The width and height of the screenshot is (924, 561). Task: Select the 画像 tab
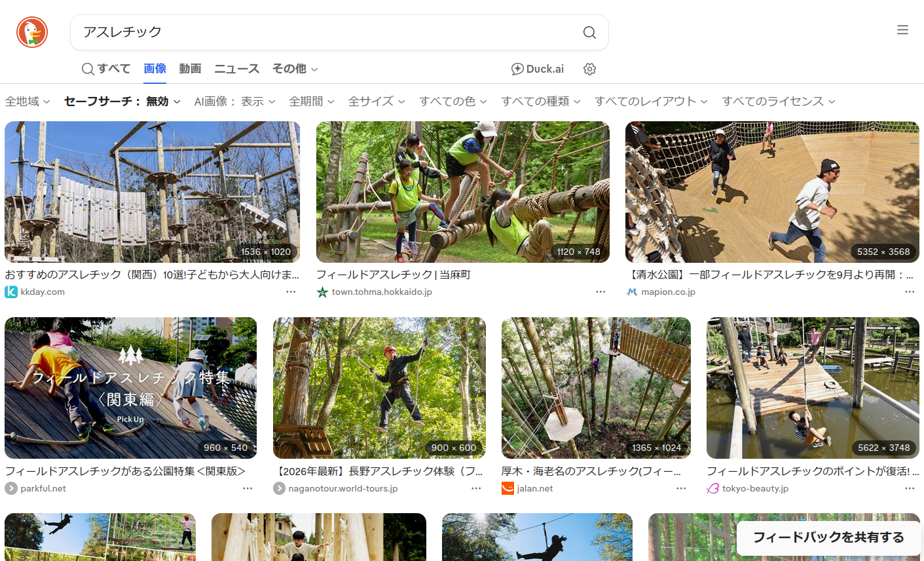click(155, 69)
